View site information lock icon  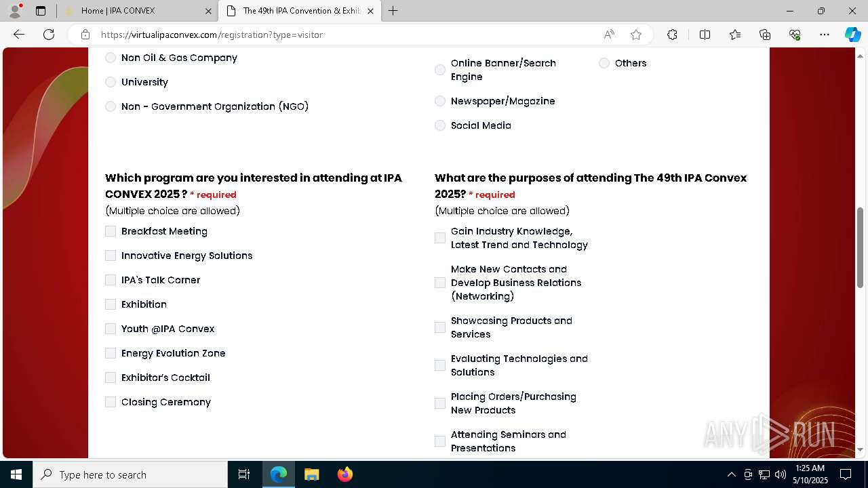[85, 35]
